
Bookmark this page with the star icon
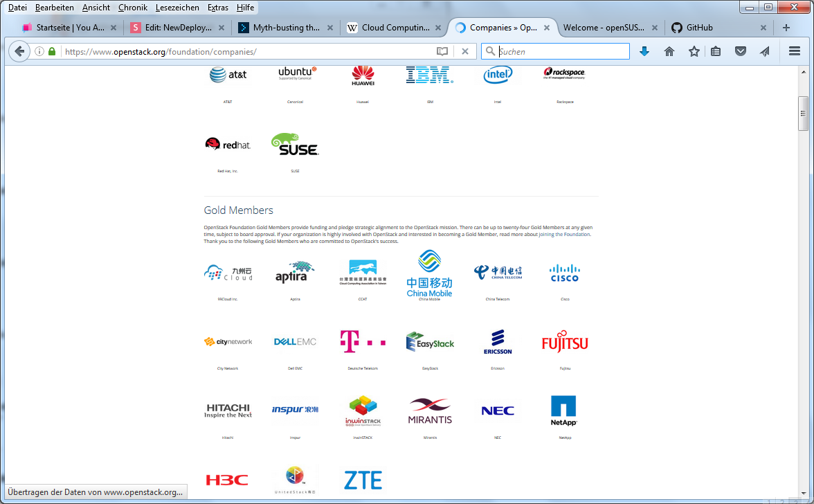coord(694,51)
